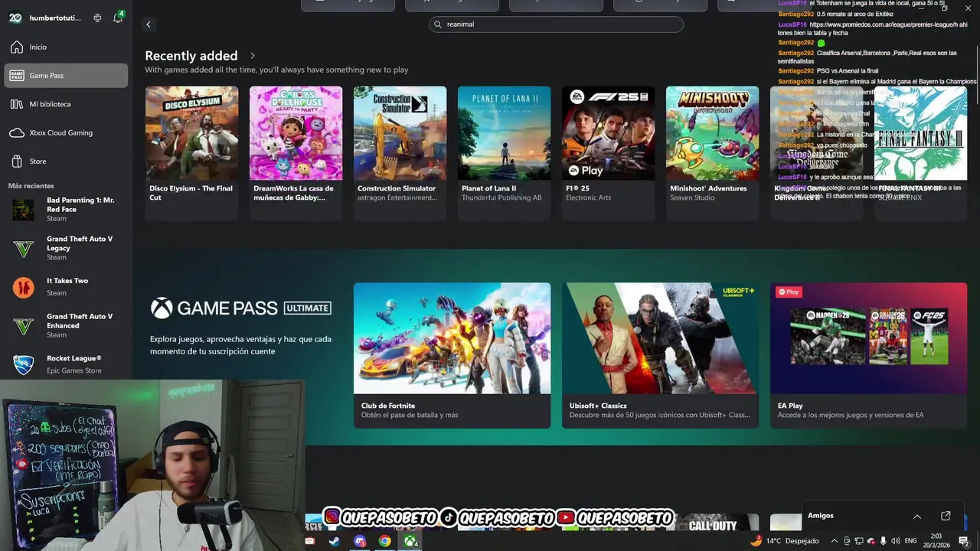The width and height of the screenshot is (980, 551).
Task: Click the microphone icon in system tray
Action: pyautogui.click(x=884, y=541)
